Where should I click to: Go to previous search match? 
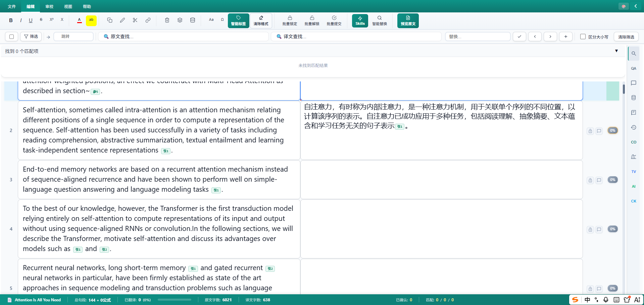point(535,37)
